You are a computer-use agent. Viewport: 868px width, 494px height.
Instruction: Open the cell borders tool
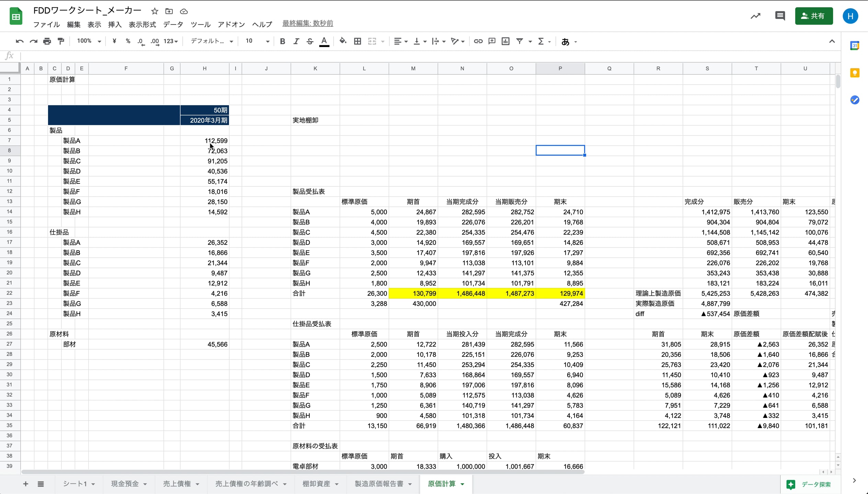[357, 41]
